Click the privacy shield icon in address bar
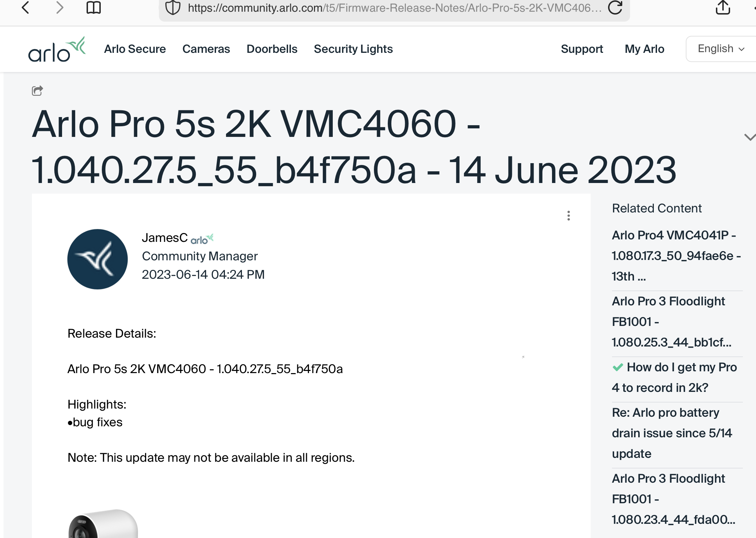The height and width of the screenshot is (538, 756). pyautogui.click(x=173, y=8)
